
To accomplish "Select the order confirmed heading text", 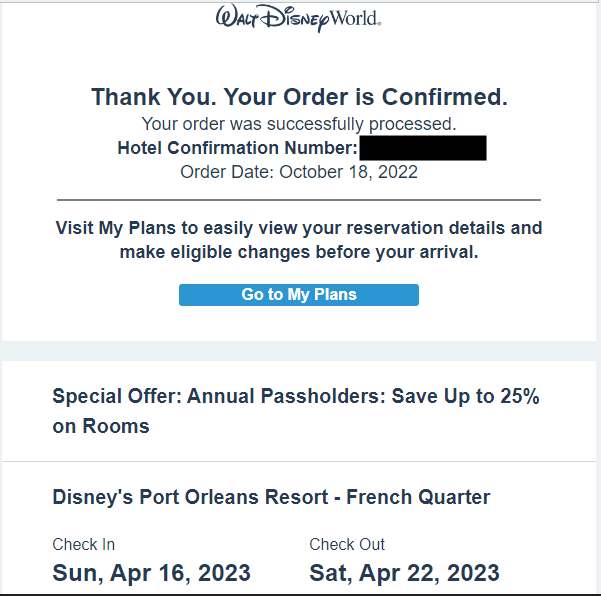I will [299, 97].
